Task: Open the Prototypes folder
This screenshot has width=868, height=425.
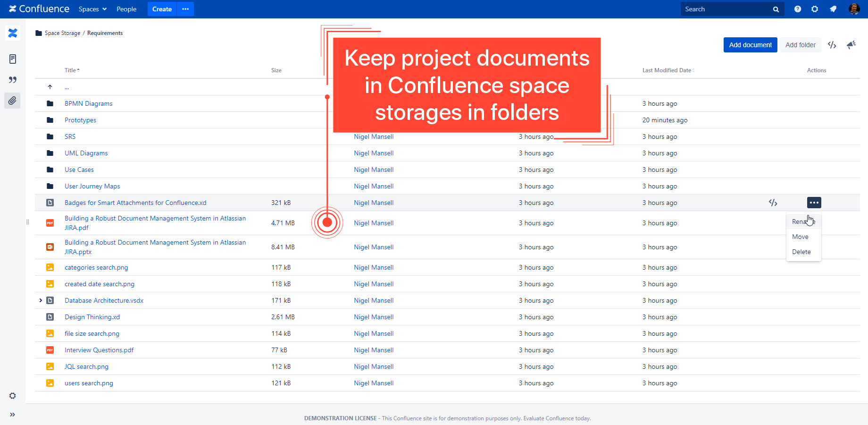Action: (80, 120)
